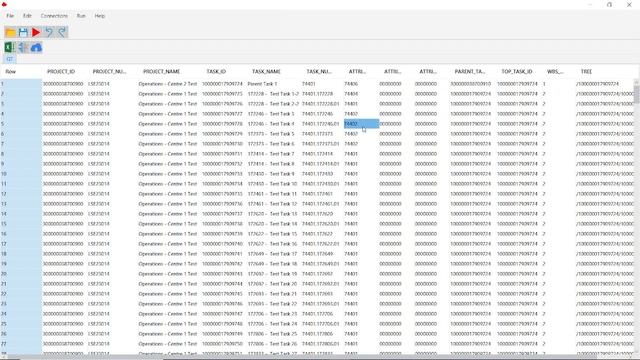The width and height of the screenshot is (640, 360).
Task: Click the TREE path cell in row 1
Action: coord(598,84)
